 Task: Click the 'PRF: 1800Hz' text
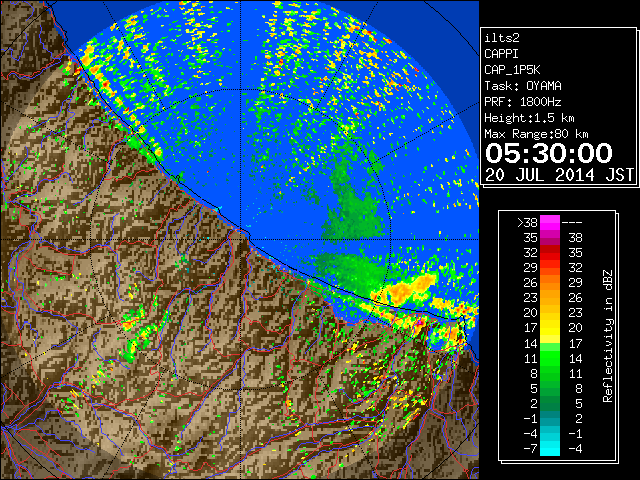pyautogui.click(x=523, y=102)
